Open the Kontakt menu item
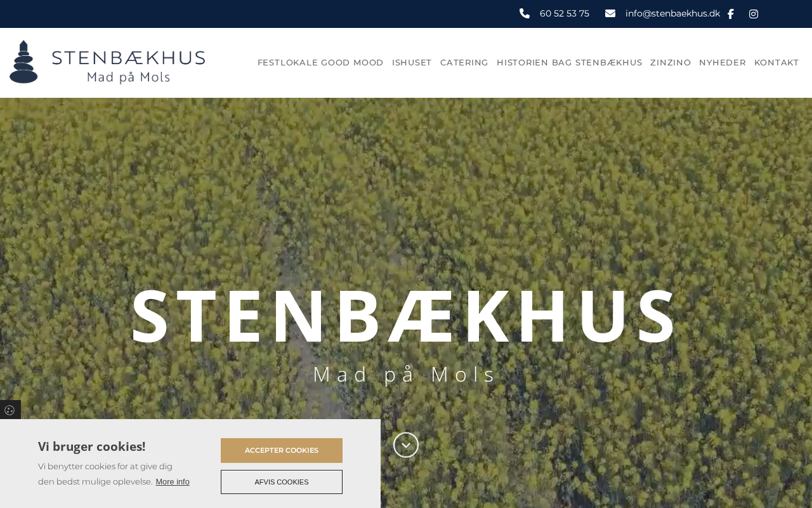This screenshot has height=508, width=812. (776, 62)
